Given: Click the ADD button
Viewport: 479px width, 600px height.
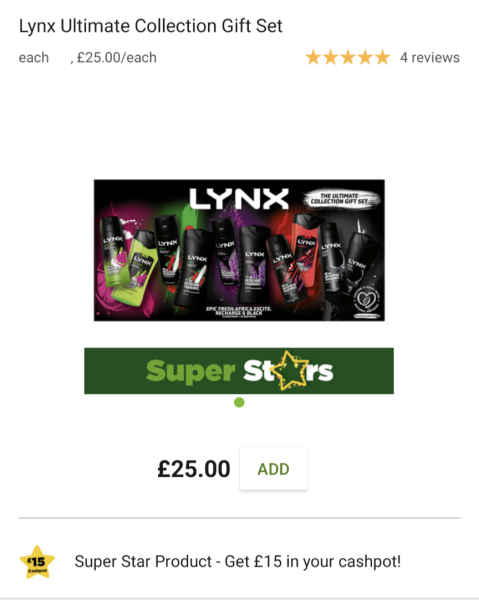Looking at the screenshot, I should coord(273,469).
